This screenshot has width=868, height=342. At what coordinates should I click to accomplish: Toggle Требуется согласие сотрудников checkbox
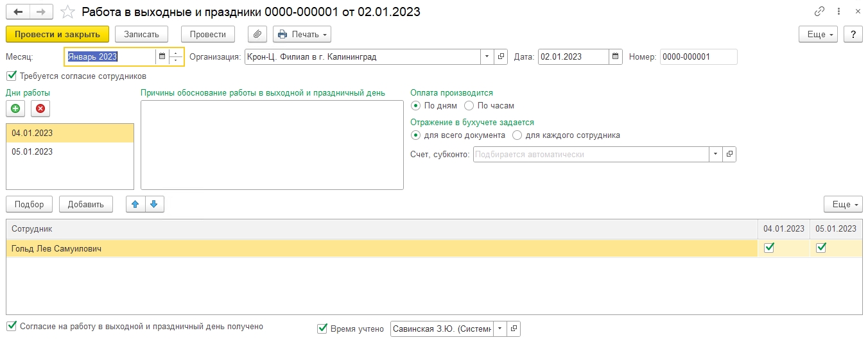[10, 76]
